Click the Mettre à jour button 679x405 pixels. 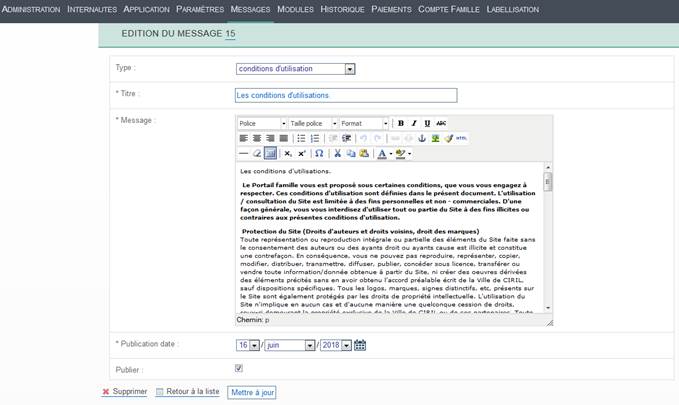click(x=252, y=392)
